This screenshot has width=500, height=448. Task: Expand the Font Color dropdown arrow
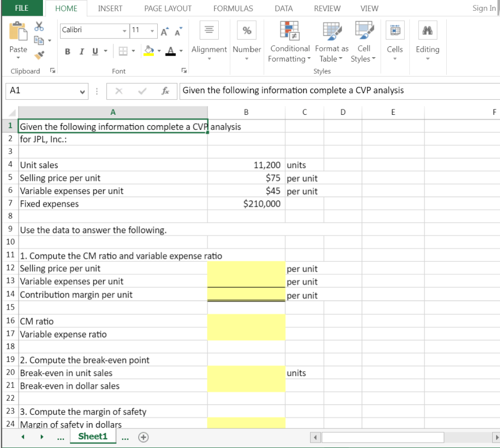181,51
